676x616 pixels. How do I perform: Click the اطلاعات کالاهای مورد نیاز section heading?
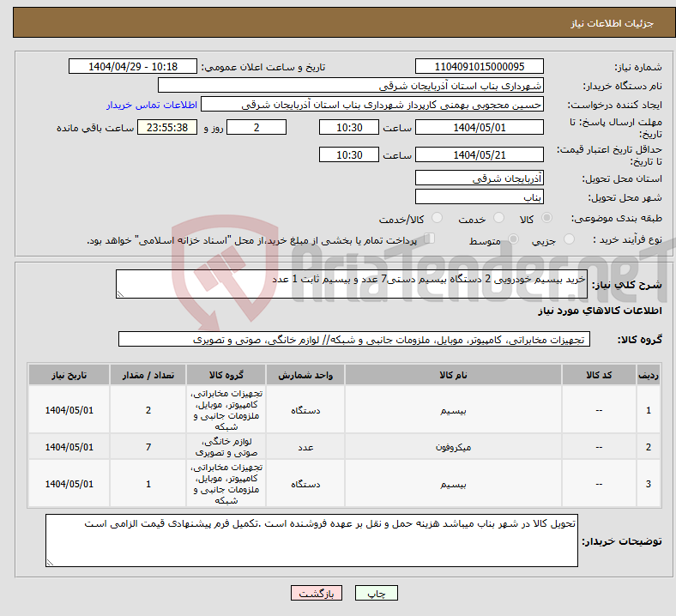pyautogui.click(x=600, y=311)
